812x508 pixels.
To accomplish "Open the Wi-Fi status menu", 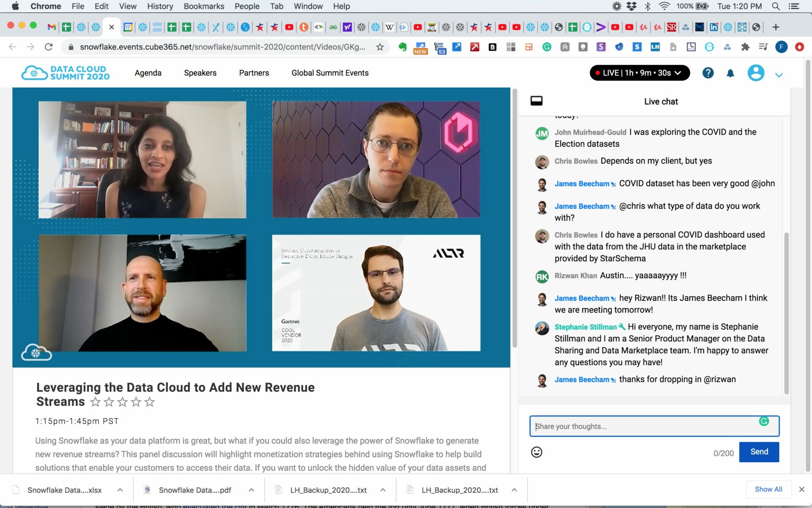I will 664,6.
